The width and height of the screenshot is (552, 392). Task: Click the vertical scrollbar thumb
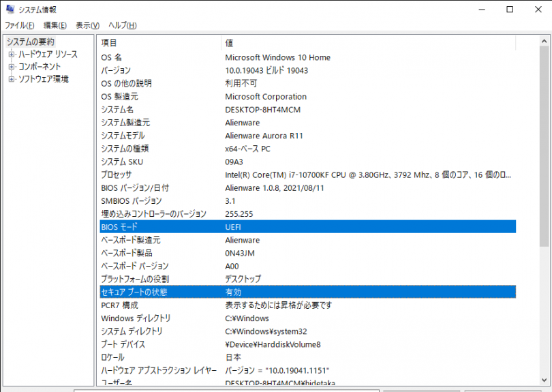tap(544, 147)
